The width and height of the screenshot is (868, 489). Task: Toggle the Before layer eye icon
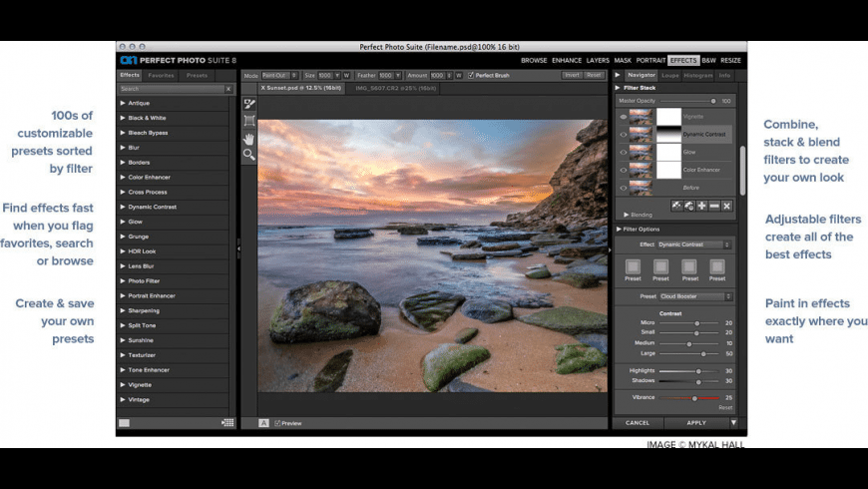pyautogui.click(x=624, y=188)
